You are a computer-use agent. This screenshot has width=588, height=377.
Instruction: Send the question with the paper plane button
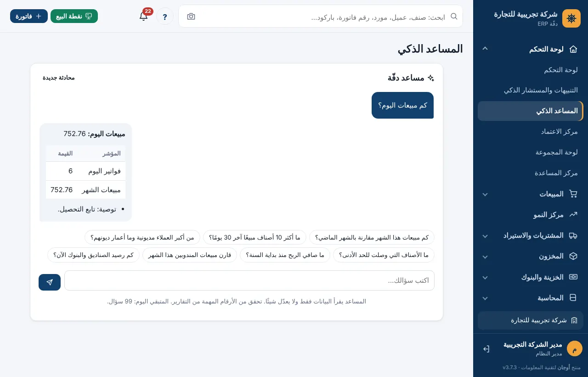[50, 282]
